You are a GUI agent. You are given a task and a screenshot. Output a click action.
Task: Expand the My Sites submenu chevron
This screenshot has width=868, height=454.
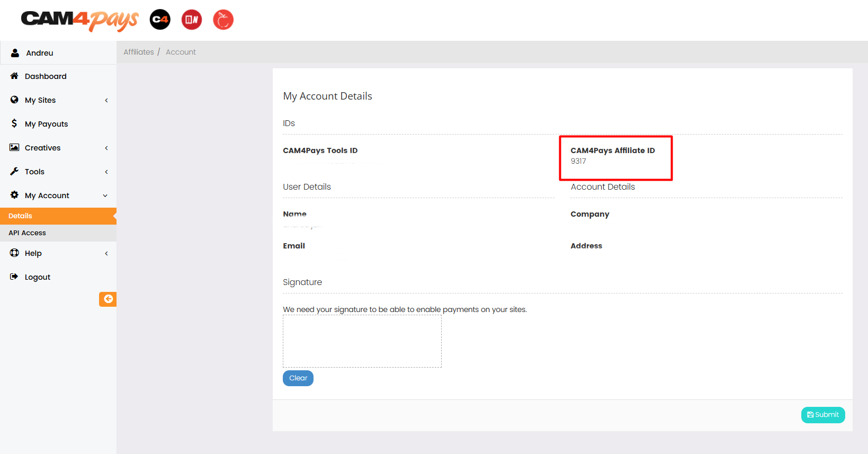click(x=106, y=100)
